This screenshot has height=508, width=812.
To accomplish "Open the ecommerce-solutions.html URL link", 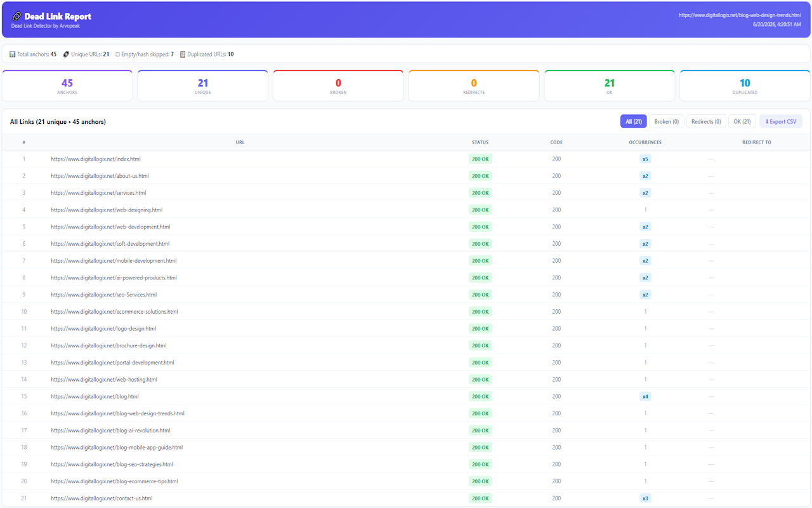I will [x=114, y=312].
